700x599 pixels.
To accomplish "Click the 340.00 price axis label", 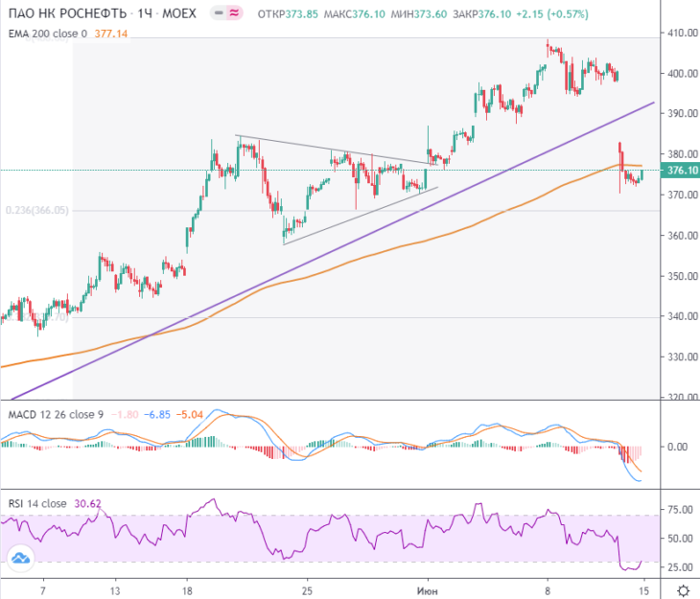I will (683, 316).
